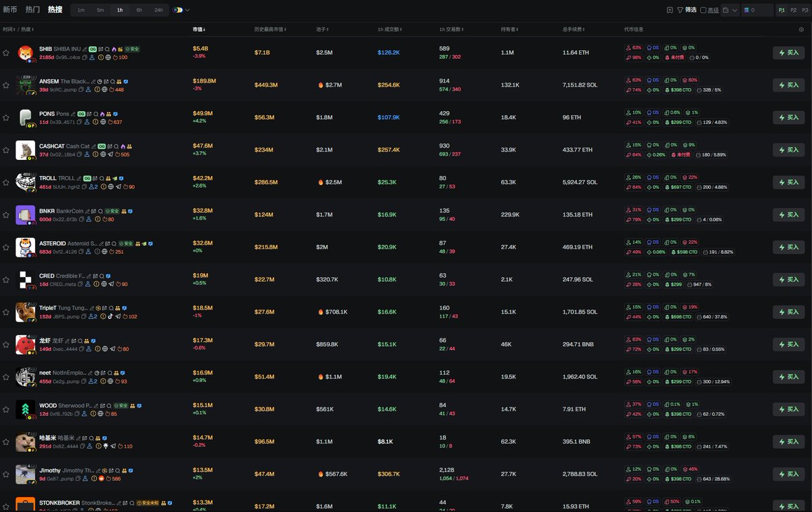Select the P3 preset
This screenshot has height=512, width=812.
805,10
